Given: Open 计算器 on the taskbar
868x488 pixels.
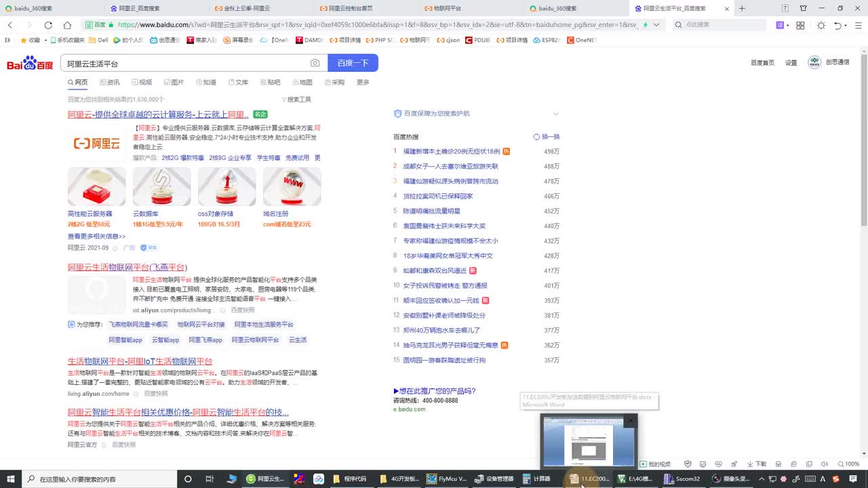Looking at the screenshot, I should (x=537, y=479).
